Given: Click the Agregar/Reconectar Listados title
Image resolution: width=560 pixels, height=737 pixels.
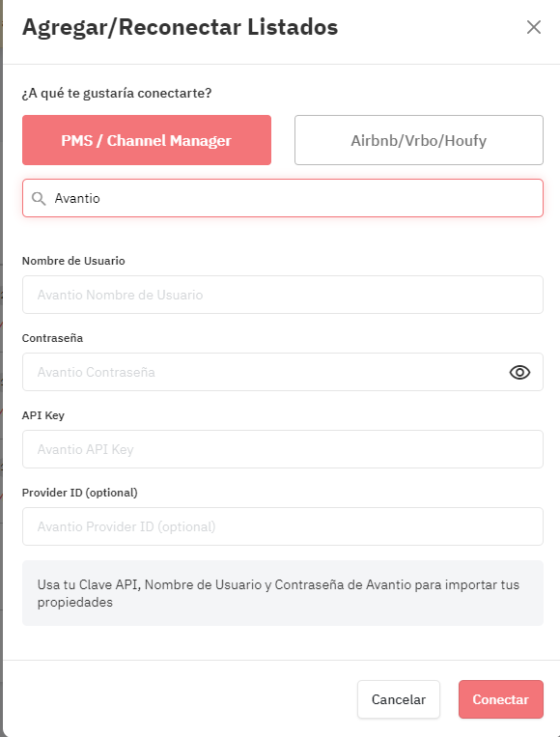Looking at the screenshot, I should point(180,27).
